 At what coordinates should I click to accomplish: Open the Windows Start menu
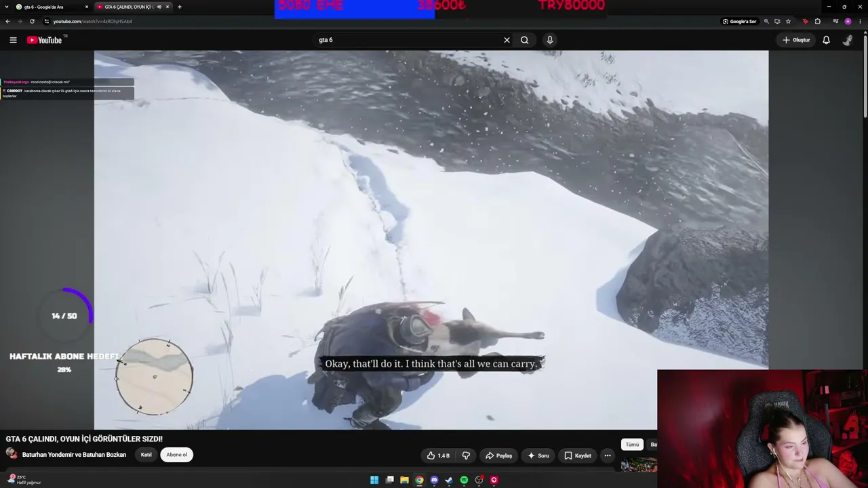374,480
